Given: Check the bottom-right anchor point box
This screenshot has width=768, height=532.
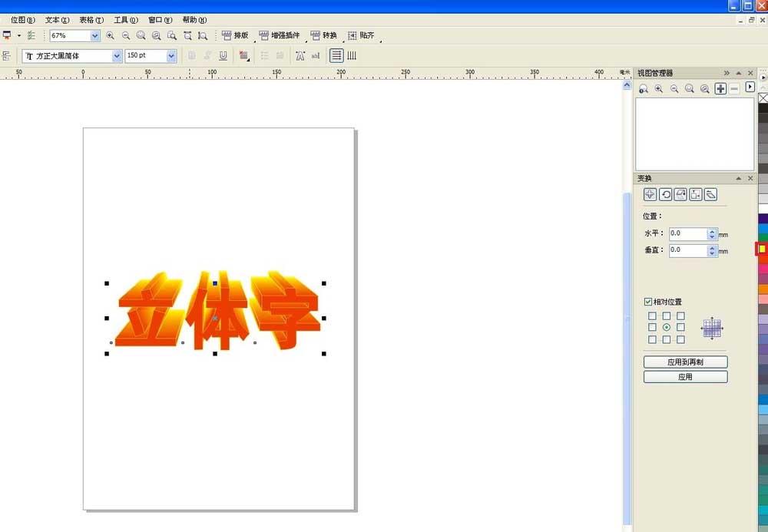Looking at the screenshot, I should point(680,339).
